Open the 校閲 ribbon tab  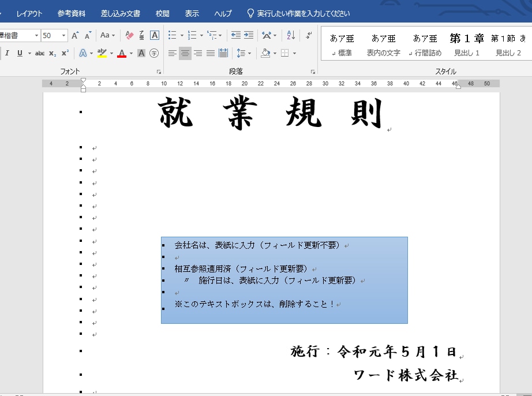click(163, 13)
